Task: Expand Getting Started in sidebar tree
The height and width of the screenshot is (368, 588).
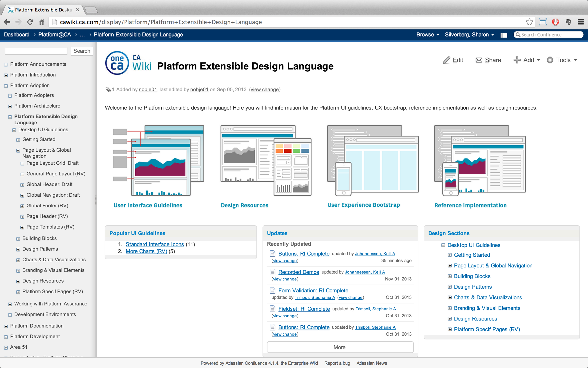Action: (x=18, y=140)
